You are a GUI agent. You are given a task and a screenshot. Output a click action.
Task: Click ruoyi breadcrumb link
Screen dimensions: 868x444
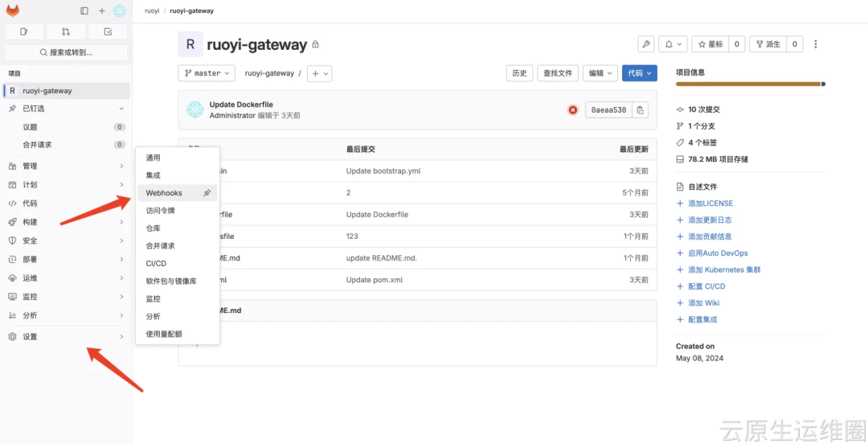click(152, 10)
